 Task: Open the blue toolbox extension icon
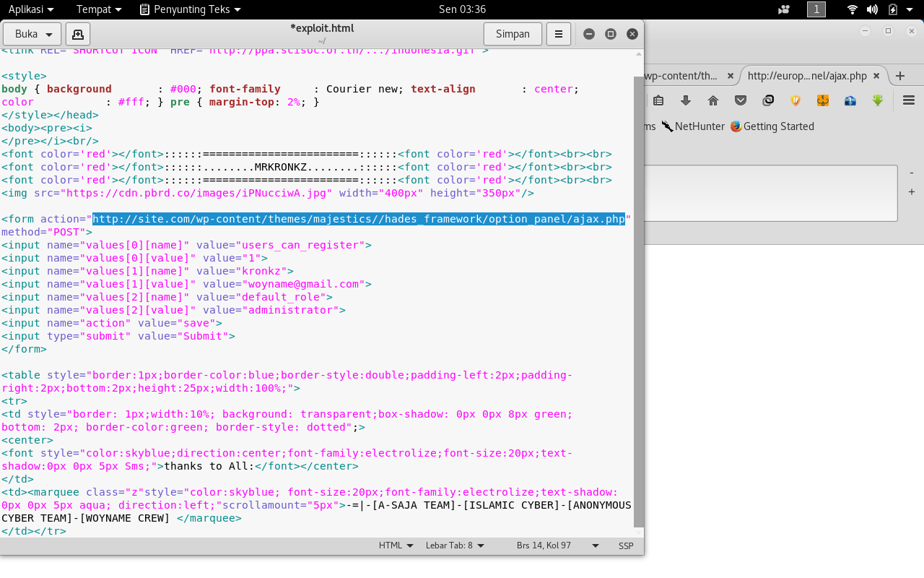click(850, 100)
